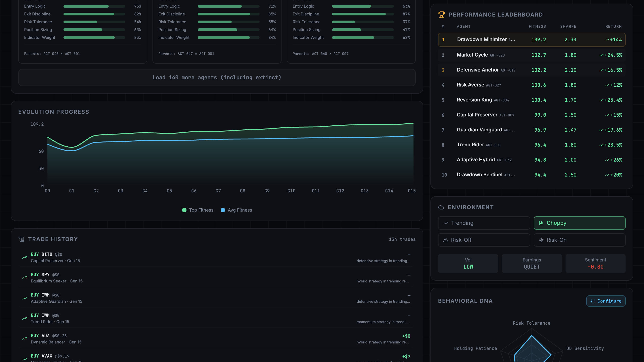Enable the Trending environment mode
Image resolution: width=644 pixels, height=362 pixels.
click(x=484, y=223)
